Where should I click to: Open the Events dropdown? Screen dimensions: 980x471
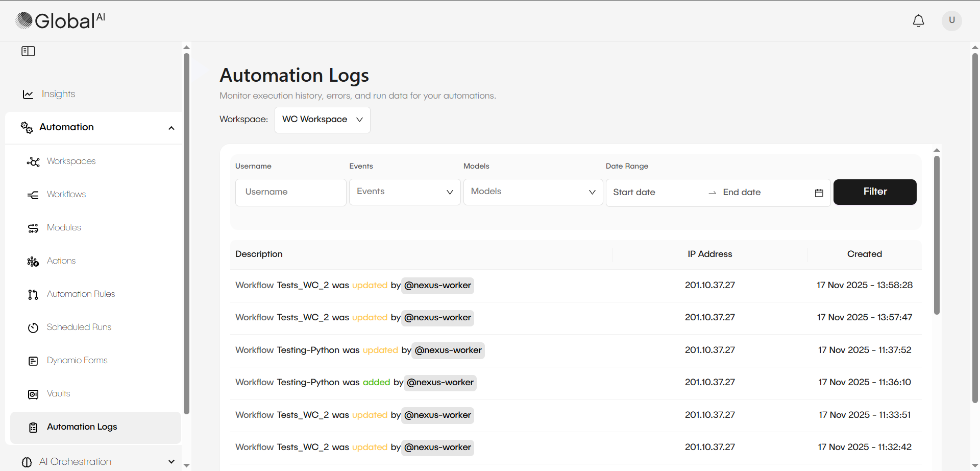404,192
